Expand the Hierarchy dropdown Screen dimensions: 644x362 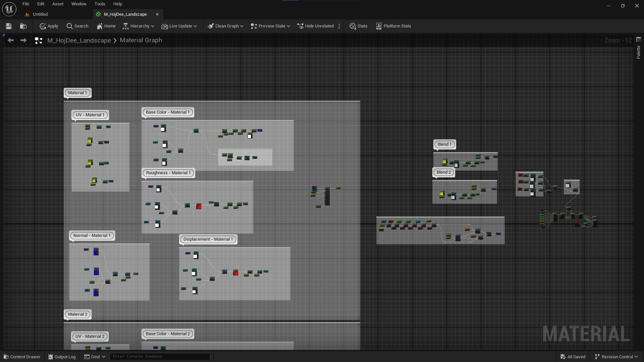tap(138, 26)
